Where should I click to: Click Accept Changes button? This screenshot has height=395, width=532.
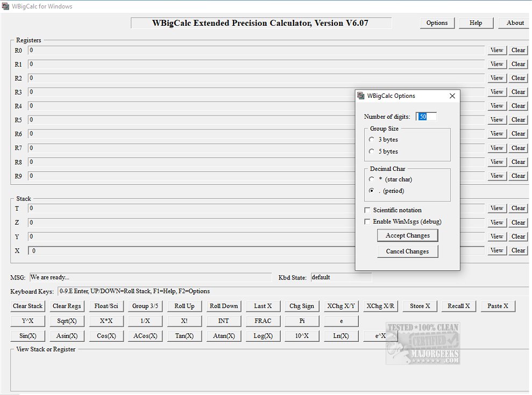coord(408,235)
